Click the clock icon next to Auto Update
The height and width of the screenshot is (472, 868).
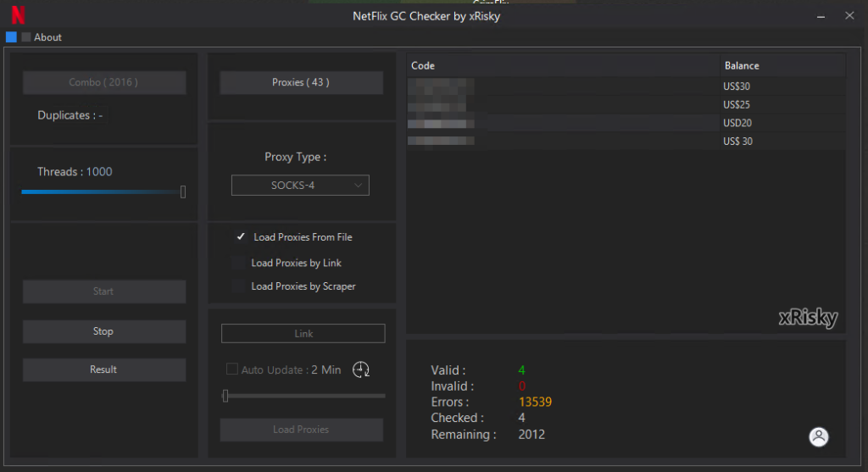pos(361,369)
